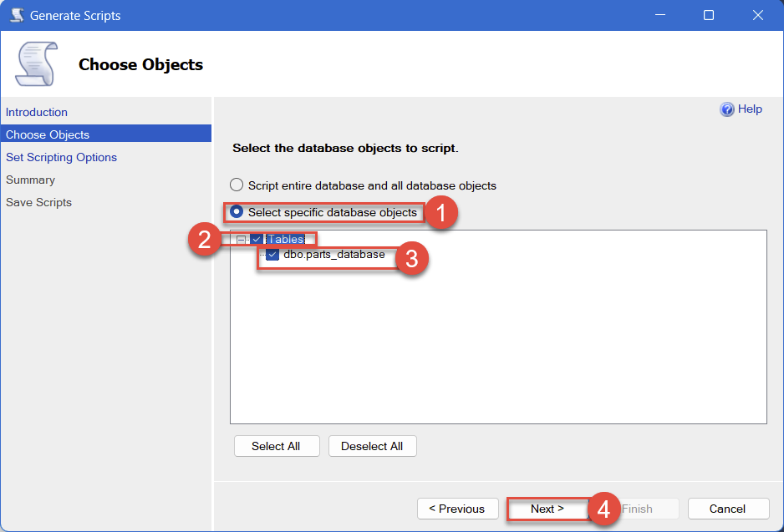Image resolution: width=784 pixels, height=532 pixels.
Task: Minimize the Generate Scripts window
Action: [660, 15]
